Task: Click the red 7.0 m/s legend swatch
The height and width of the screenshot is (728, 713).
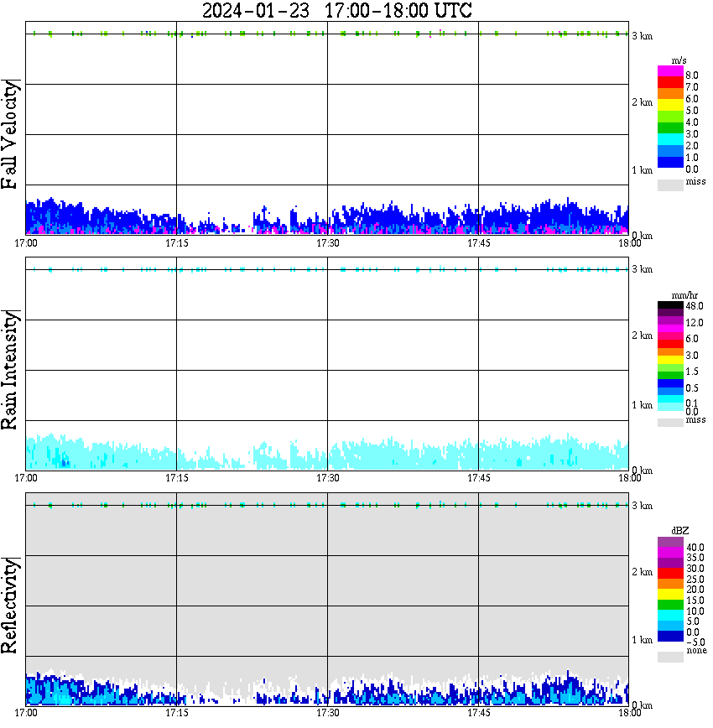Action: 670,83
